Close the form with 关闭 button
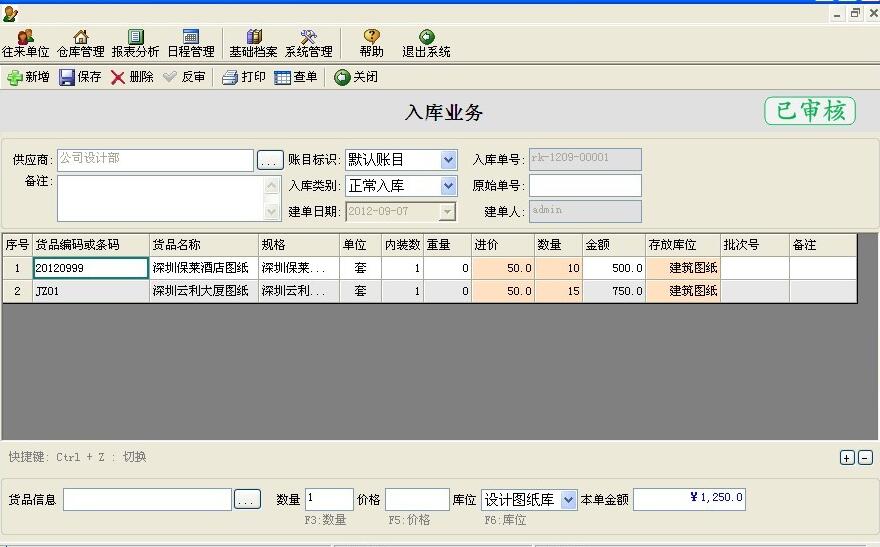Viewport: 880px width, 547px height. (356, 77)
